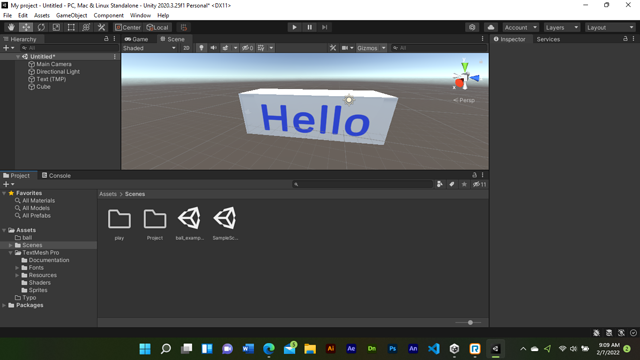Select Text (TMP) object
Viewport: 640px width, 360px height.
coord(51,79)
